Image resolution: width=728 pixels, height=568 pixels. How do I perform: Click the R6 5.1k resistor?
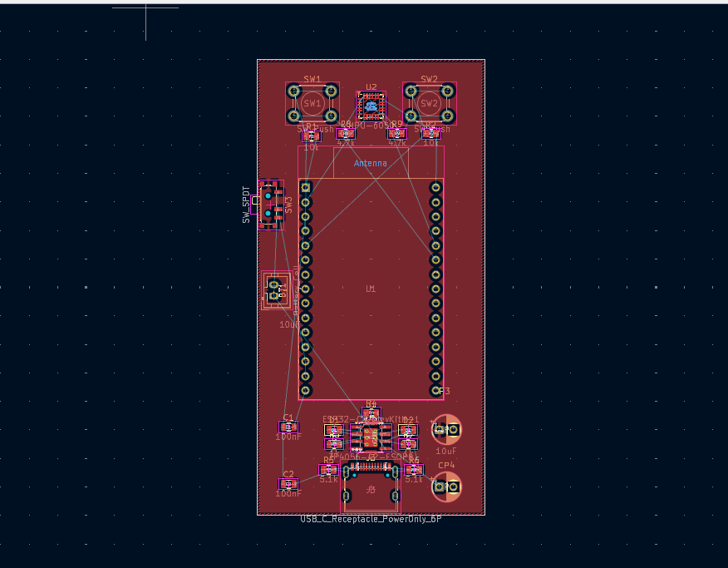[413, 470]
